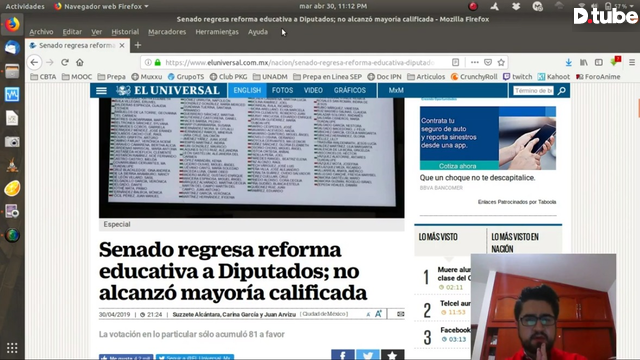Viewport: 640px width, 360px height.
Task: Open the Ver menu
Action: pyautogui.click(x=96, y=32)
